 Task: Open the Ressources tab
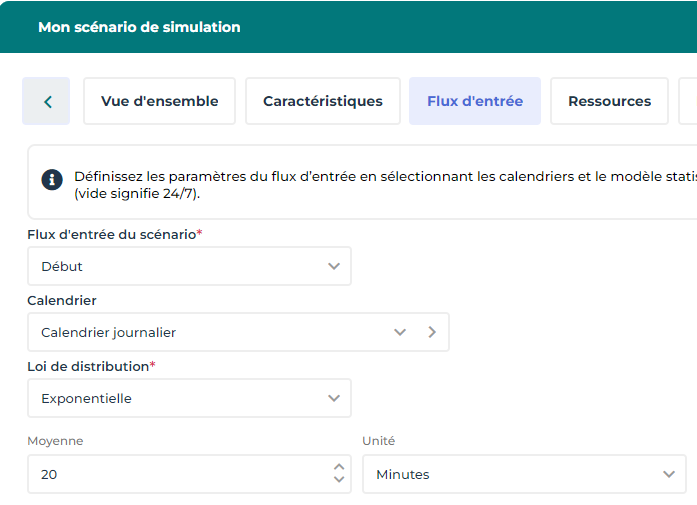pyautogui.click(x=609, y=101)
